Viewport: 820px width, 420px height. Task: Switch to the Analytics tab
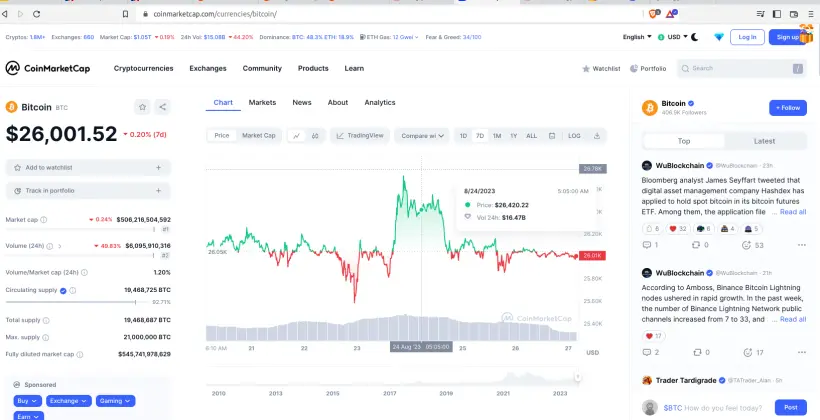(x=380, y=103)
